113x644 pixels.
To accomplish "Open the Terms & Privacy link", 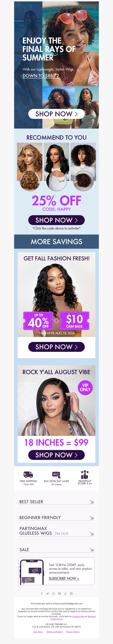I will click(x=55, y=632).
